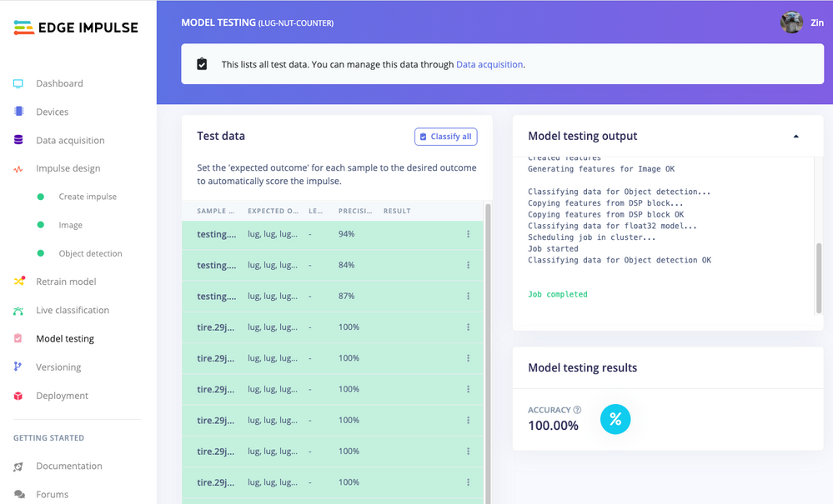The width and height of the screenshot is (833, 504).
Task: Click the Zin user avatar
Action: (x=791, y=22)
